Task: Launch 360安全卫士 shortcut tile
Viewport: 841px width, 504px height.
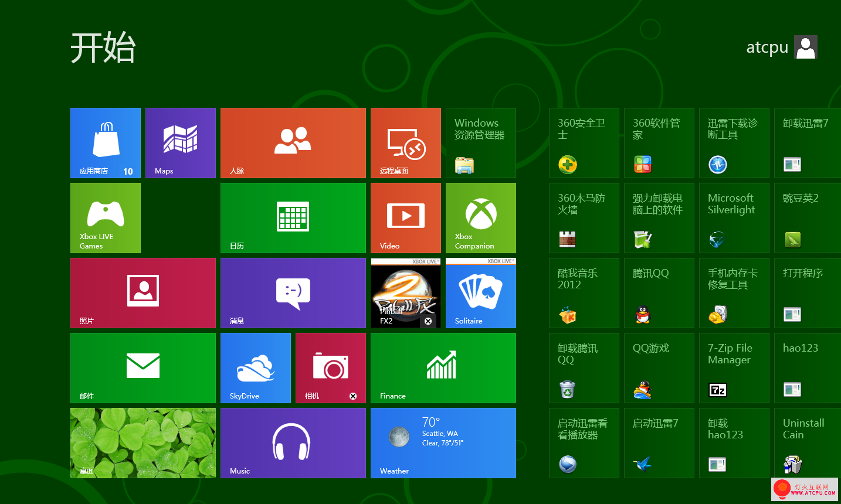Action: pyautogui.click(x=584, y=142)
